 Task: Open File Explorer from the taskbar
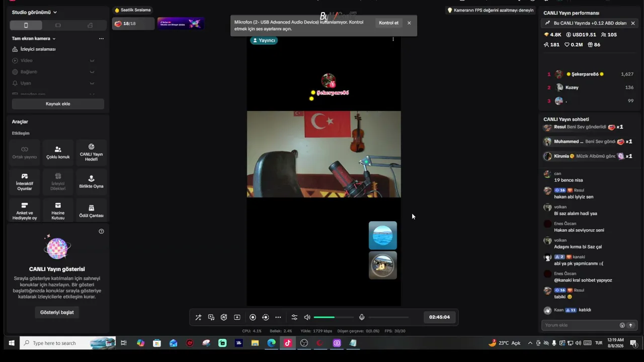tap(255, 343)
